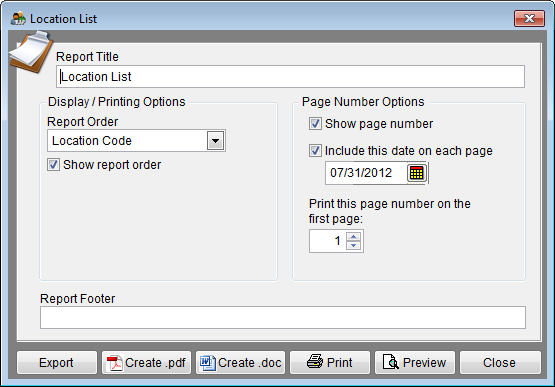555x387 pixels.
Task: Increase first page number with up arrow
Action: [x=354, y=236]
